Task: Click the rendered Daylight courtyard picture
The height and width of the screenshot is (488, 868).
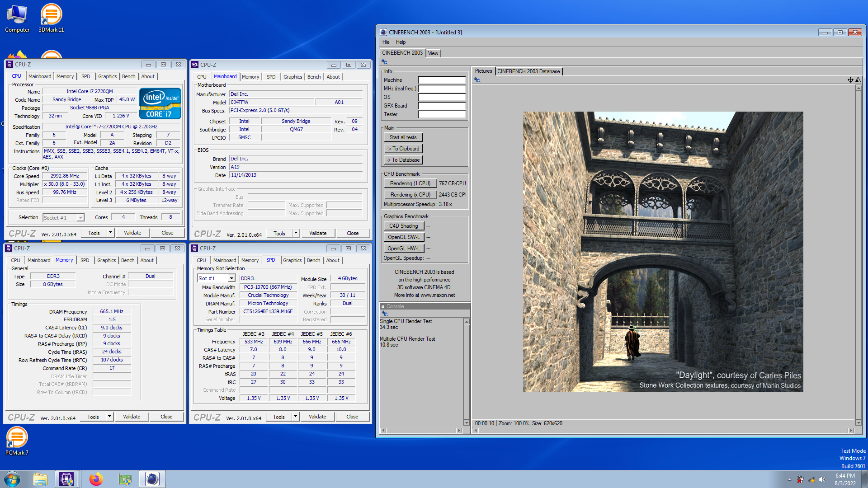Action: (663, 252)
